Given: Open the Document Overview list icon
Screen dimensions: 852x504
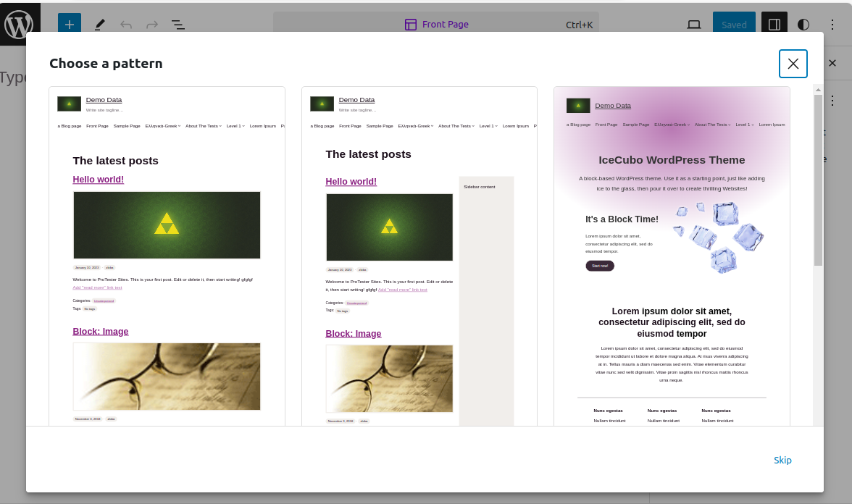Looking at the screenshot, I should tap(177, 25).
